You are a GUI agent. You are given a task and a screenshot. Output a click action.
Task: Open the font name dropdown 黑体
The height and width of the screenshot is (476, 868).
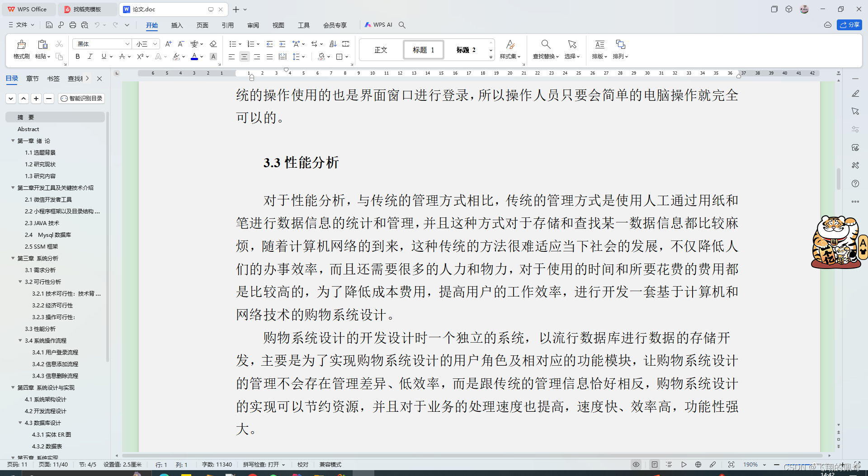(x=127, y=44)
